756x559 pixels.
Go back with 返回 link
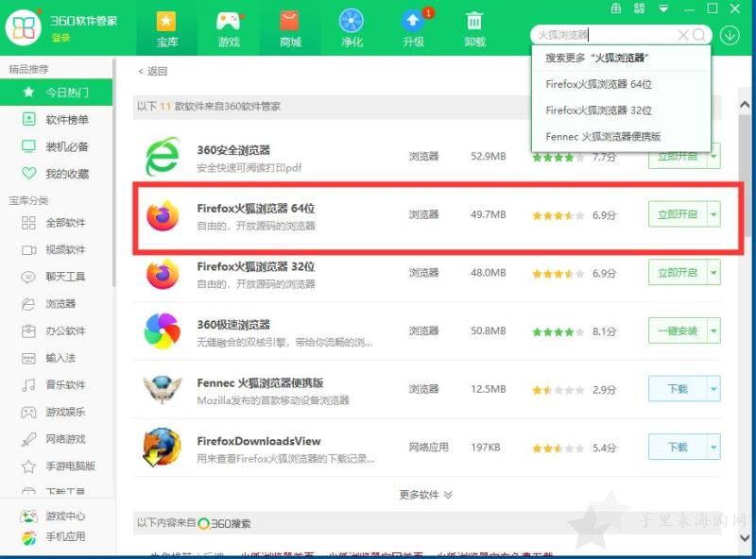152,72
